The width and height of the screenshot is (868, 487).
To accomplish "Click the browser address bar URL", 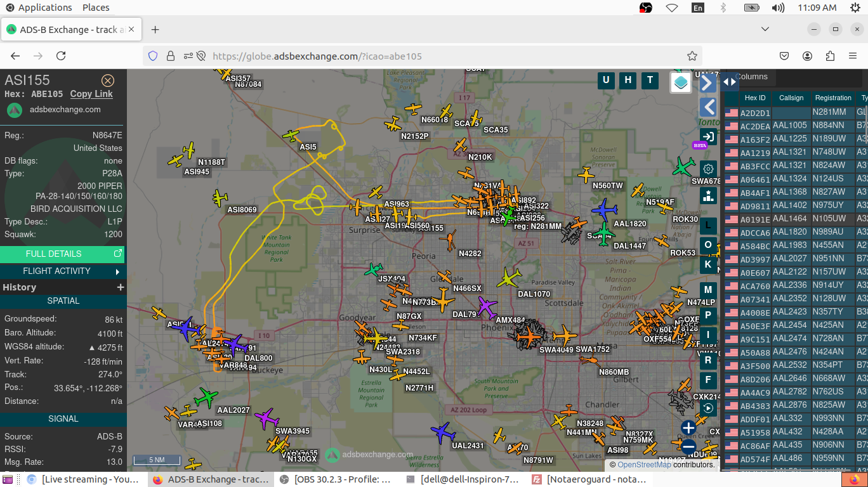I will [317, 56].
